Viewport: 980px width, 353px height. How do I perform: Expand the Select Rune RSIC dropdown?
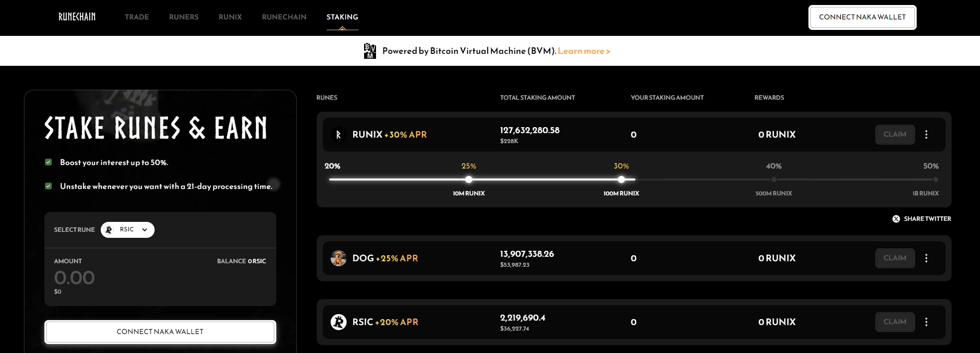tap(128, 230)
